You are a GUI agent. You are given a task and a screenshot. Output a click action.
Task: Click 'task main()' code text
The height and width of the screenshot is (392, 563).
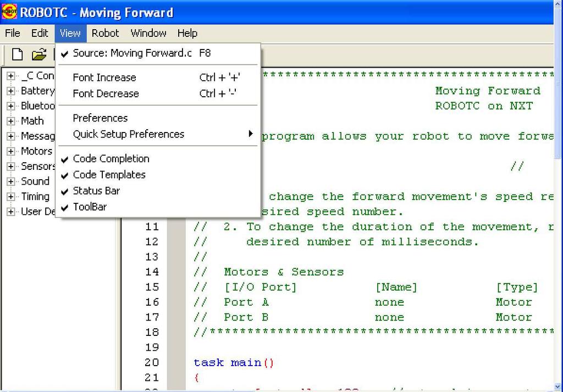(234, 362)
